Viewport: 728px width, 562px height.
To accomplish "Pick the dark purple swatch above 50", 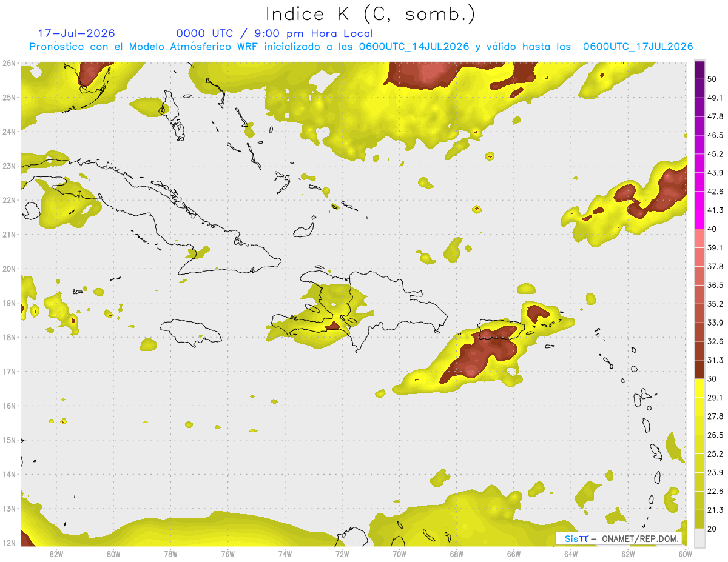I will [x=699, y=70].
